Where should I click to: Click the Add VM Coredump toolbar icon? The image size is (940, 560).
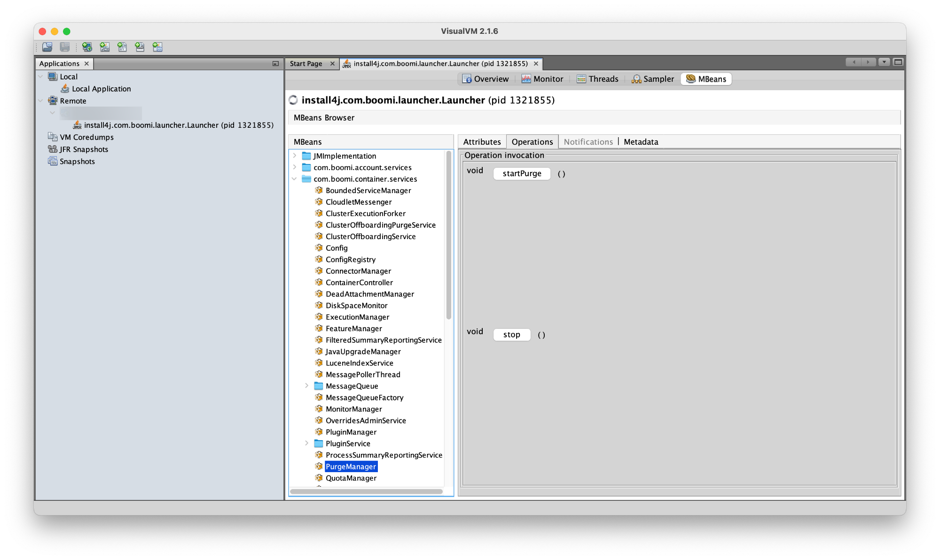122,47
